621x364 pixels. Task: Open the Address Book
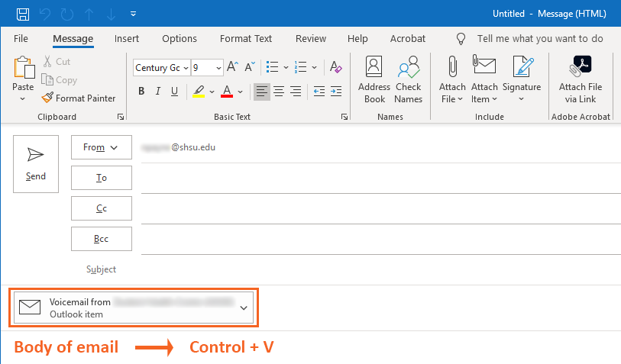coord(374,79)
